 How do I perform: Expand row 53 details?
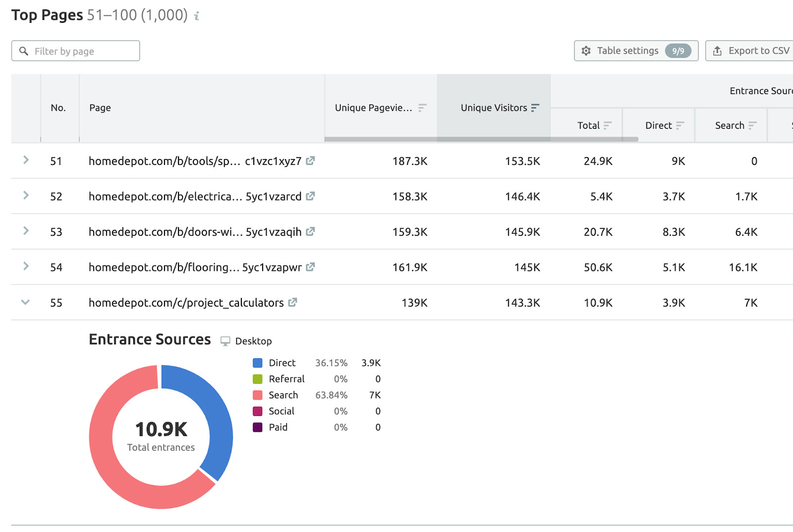coord(26,231)
